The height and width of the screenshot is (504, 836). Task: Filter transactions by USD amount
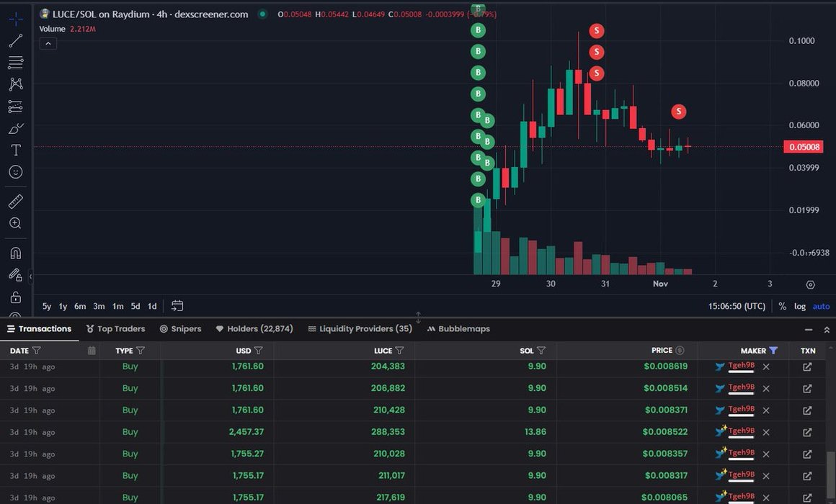click(258, 351)
